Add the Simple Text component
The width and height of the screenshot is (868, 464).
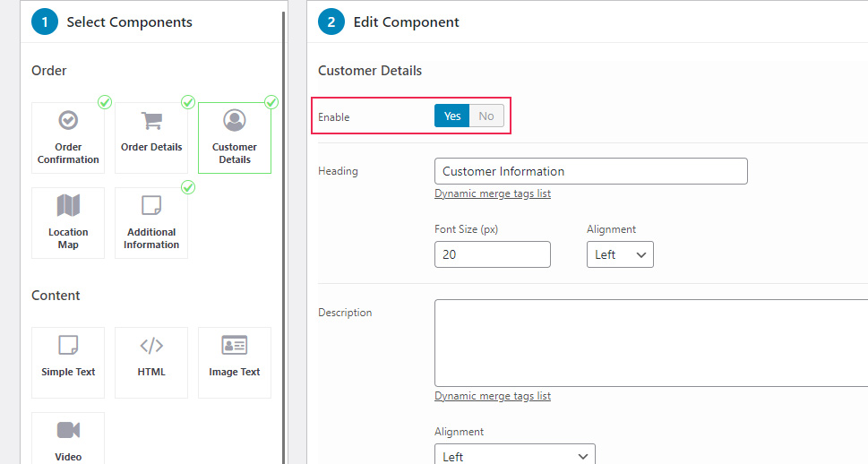click(x=68, y=363)
